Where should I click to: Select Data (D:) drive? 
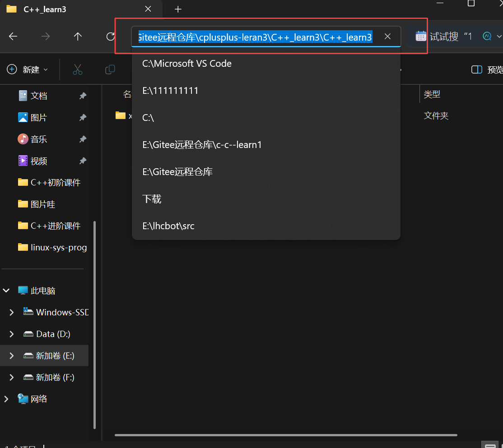[47, 334]
